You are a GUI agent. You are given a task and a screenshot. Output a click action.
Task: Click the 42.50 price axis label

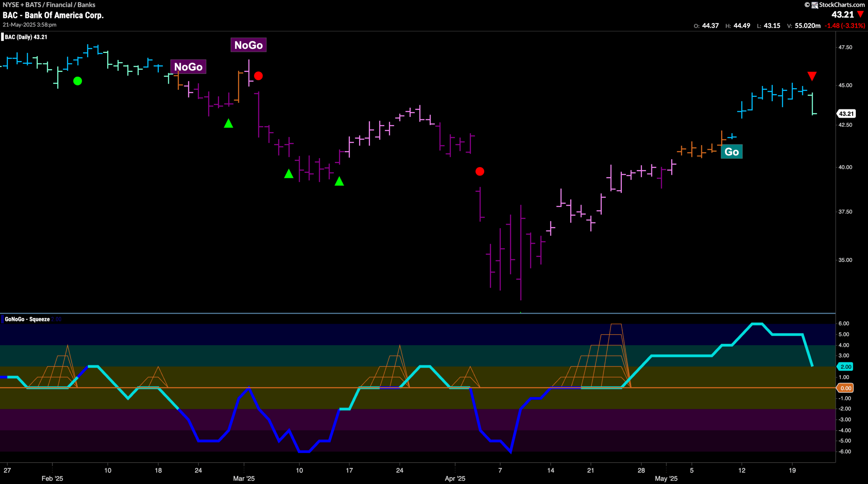click(845, 125)
